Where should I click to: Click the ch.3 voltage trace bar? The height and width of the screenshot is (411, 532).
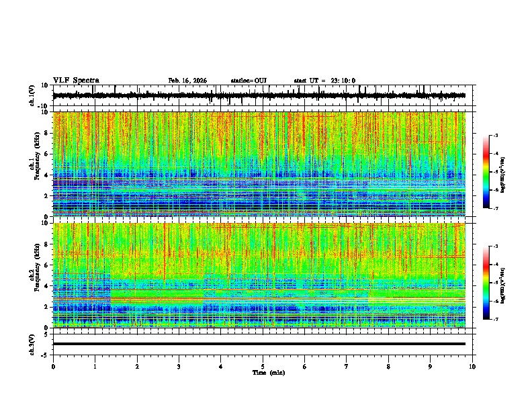pos(259,344)
